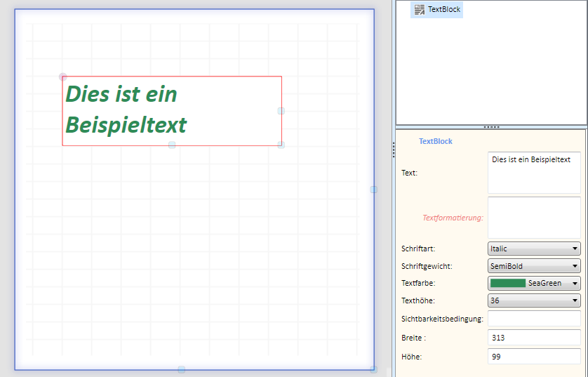Click the Textformatierung input box
This screenshot has width=588, height=377.
(534, 218)
